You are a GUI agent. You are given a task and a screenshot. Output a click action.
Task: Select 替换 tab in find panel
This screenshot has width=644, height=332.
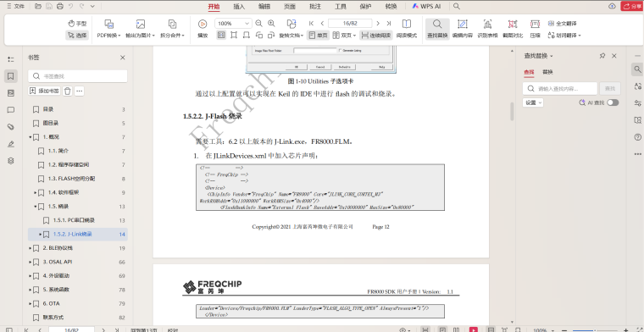(x=547, y=72)
